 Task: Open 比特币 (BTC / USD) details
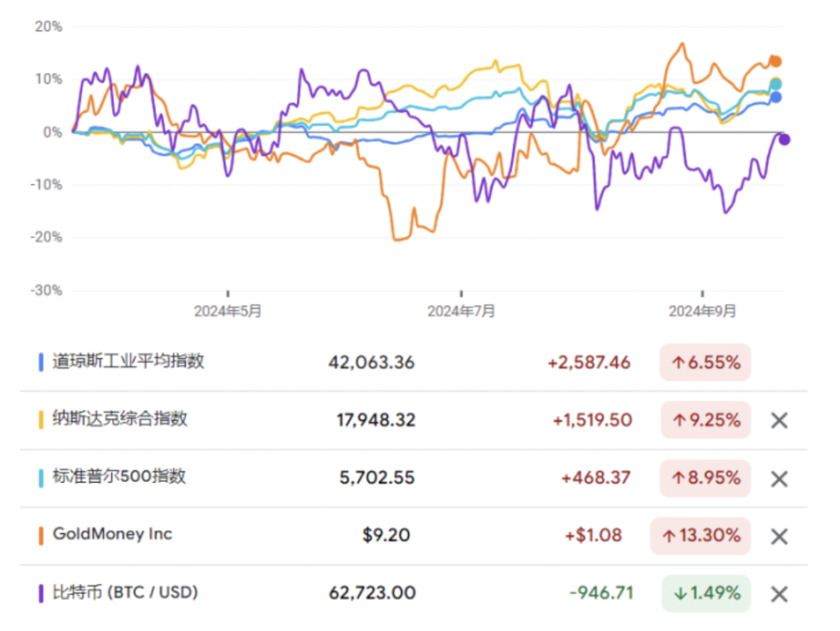click(125, 592)
